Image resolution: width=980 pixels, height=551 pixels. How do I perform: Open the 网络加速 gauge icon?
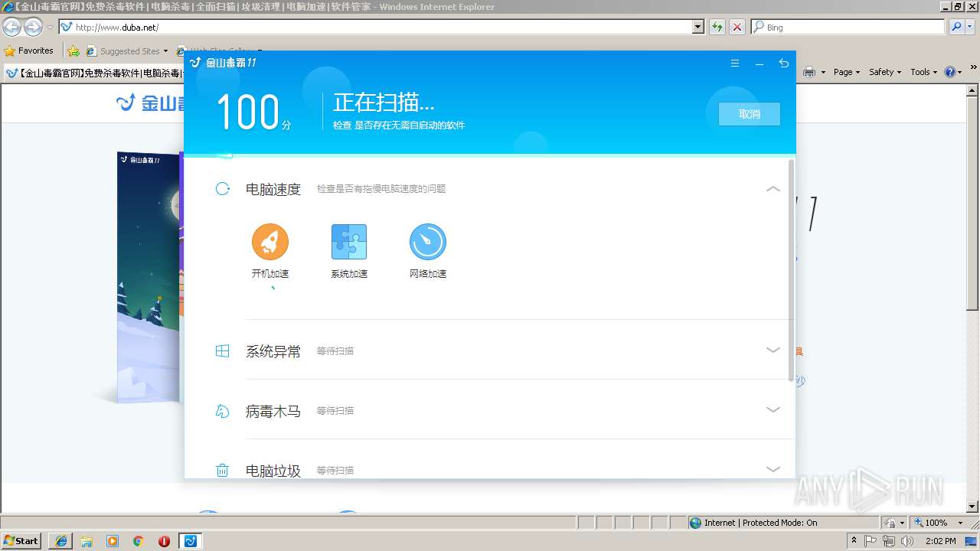click(x=428, y=242)
